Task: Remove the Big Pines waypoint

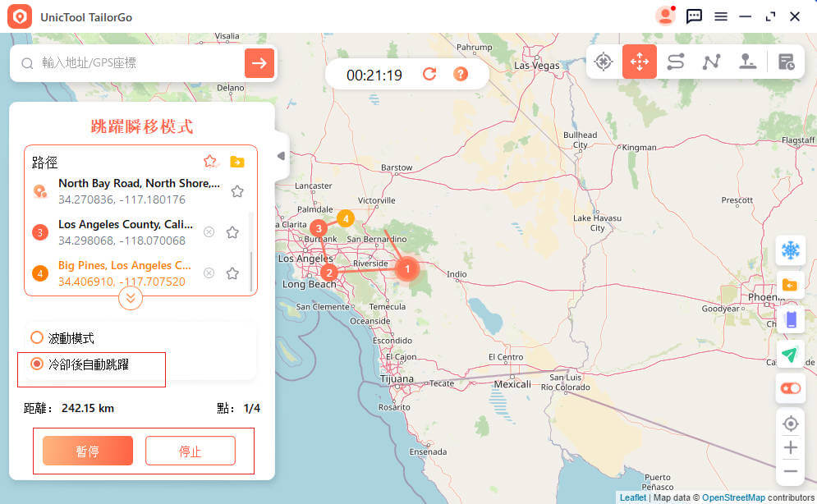Action: [x=209, y=273]
